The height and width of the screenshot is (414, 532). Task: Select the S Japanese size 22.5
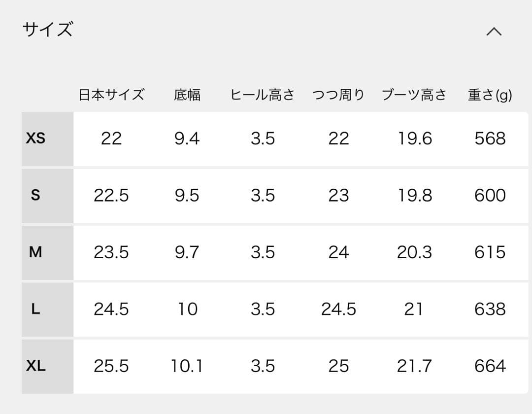point(112,195)
